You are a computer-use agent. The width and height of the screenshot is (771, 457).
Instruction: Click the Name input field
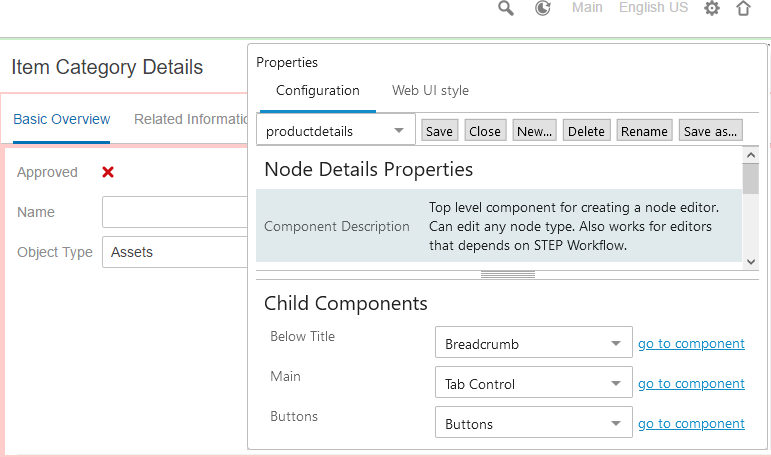click(175, 212)
